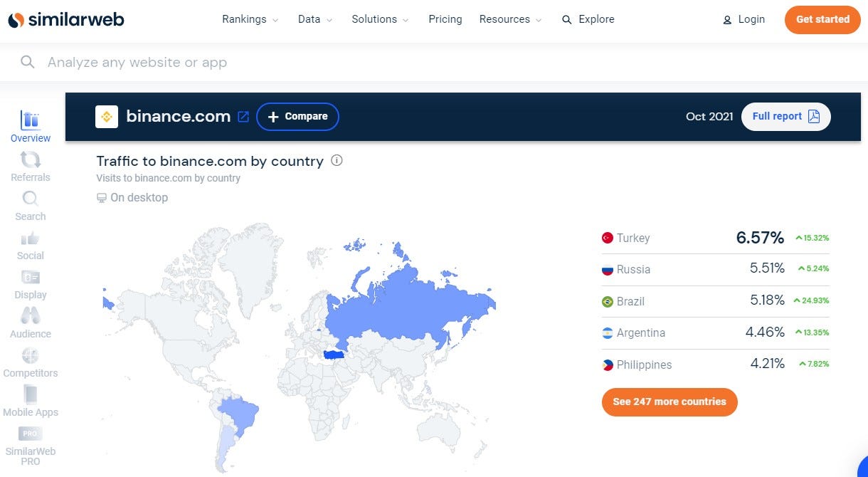Open the binance.com external link icon

tap(243, 117)
